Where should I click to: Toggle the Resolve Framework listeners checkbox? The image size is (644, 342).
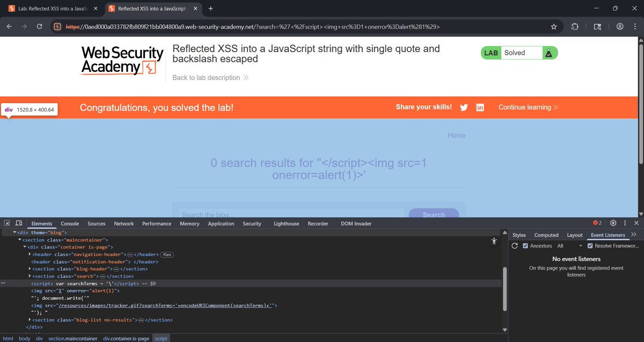pos(590,246)
